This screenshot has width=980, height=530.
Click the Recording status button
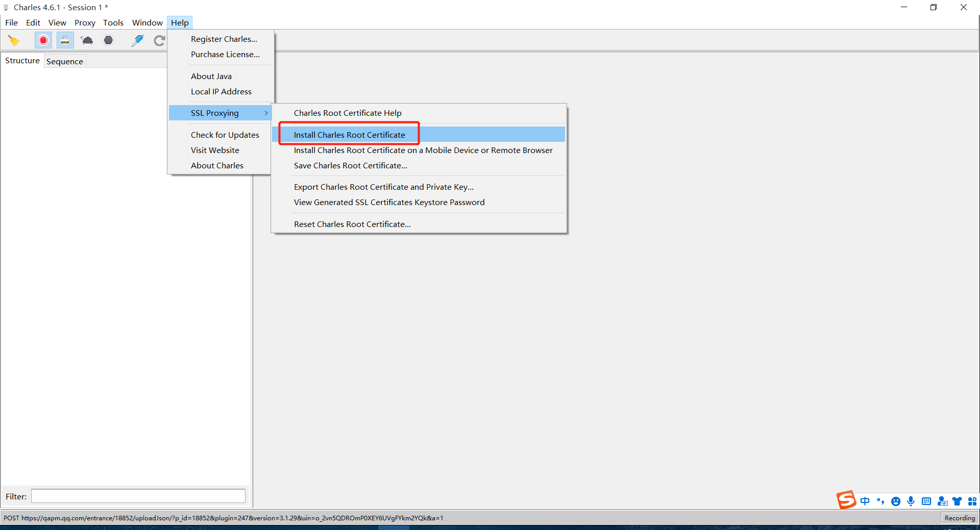coord(959,518)
